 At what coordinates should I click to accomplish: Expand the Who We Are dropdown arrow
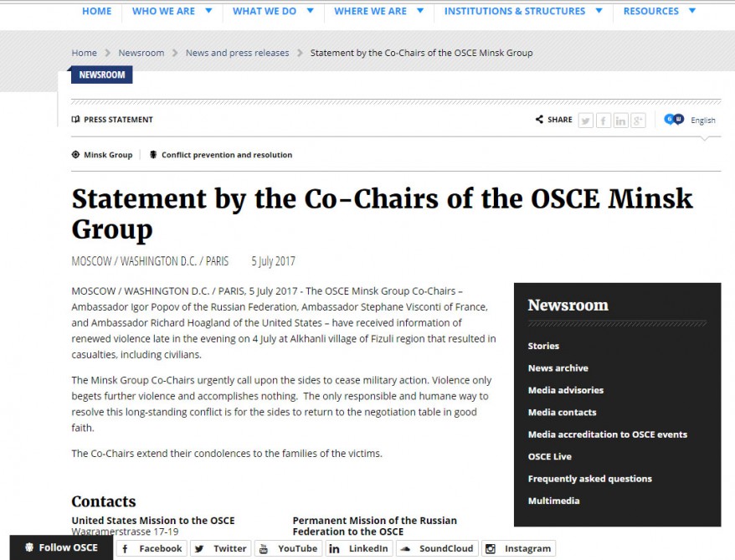click(x=208, y=10)
